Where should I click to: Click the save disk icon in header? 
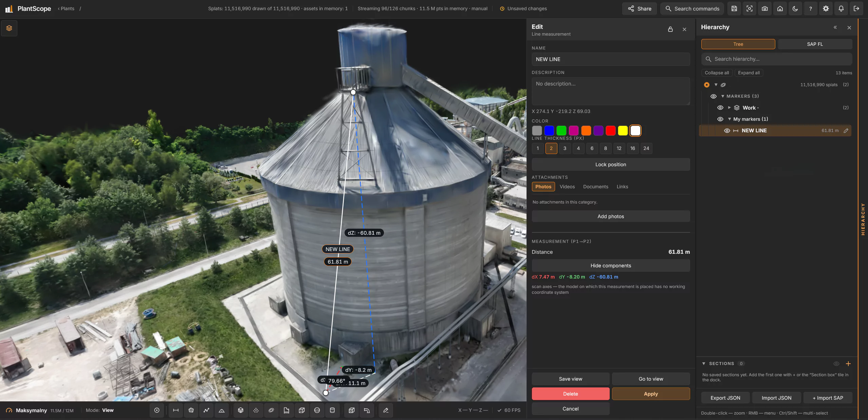(734, 8)
